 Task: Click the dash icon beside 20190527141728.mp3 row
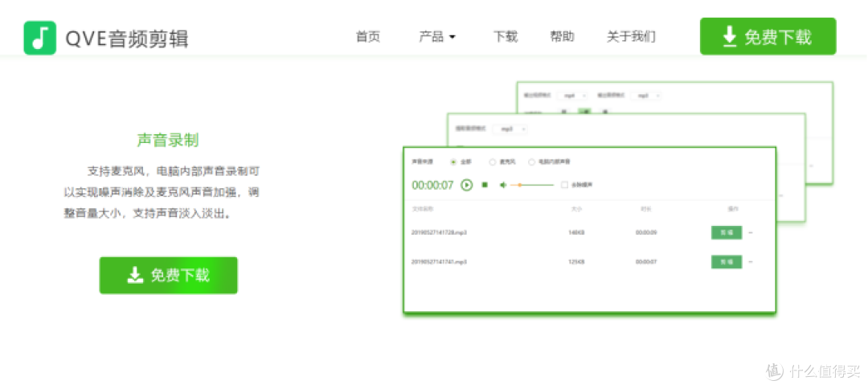(x=751, y=232)
